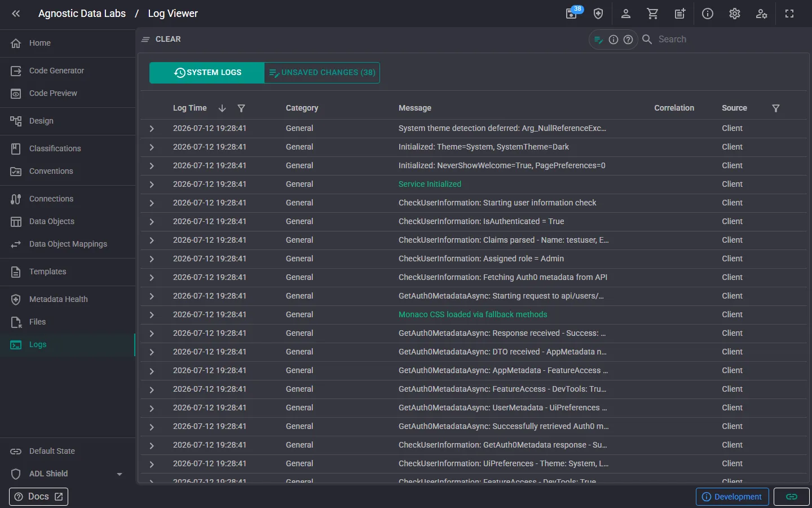Open Data Objects in sidebar
812x508 pixels.
click(x=68, y=221)
